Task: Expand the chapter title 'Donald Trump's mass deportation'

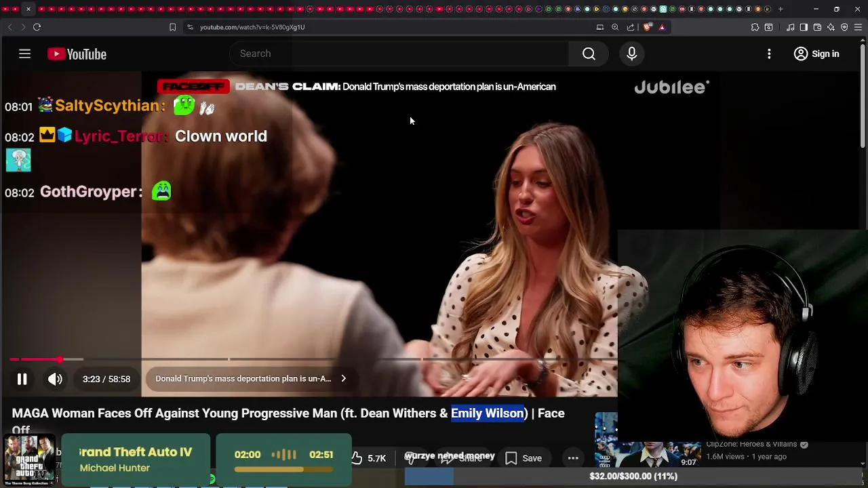Action: pyautogui.click(x=250, y=378)
